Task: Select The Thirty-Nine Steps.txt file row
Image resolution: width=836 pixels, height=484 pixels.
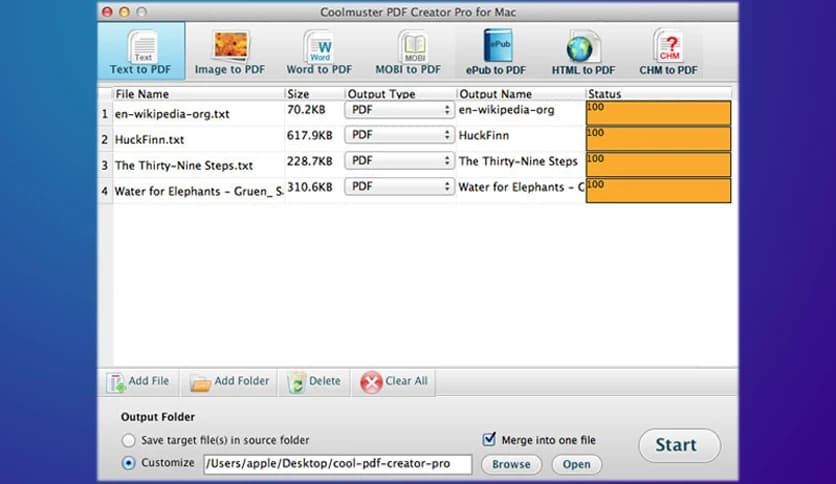Action: [x=184, y=166]
